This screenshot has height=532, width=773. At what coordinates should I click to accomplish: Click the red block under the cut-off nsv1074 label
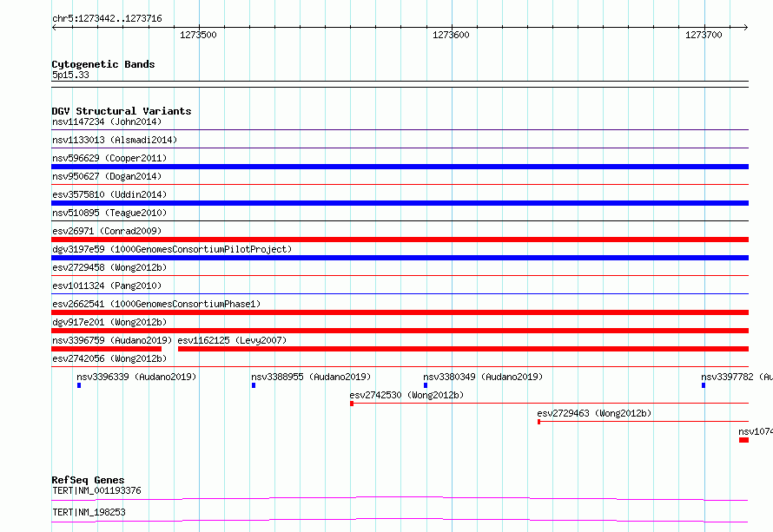tap(744, 440)
